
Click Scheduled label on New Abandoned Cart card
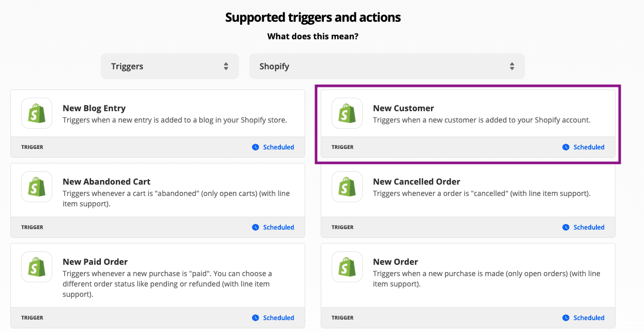tap(278, 228)
